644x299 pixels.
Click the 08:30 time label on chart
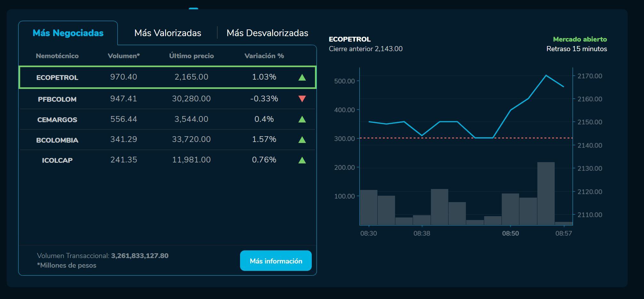[368, 233]
